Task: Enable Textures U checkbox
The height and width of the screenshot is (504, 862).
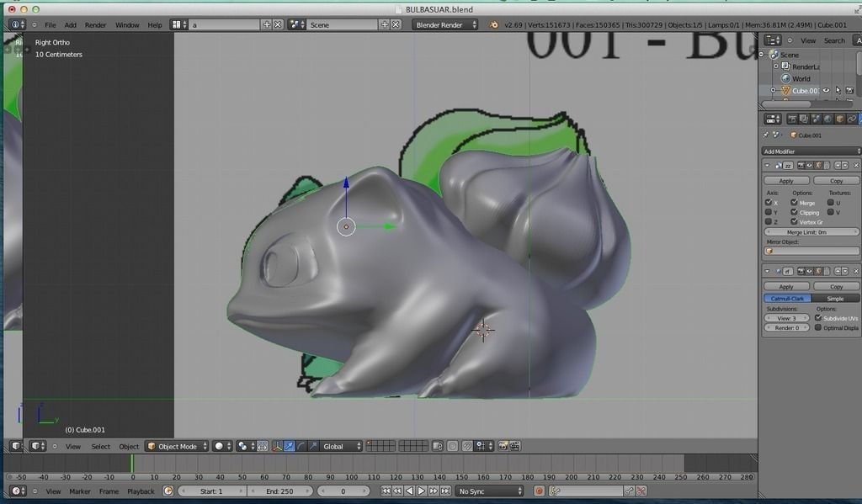Action: pos(830,202)
